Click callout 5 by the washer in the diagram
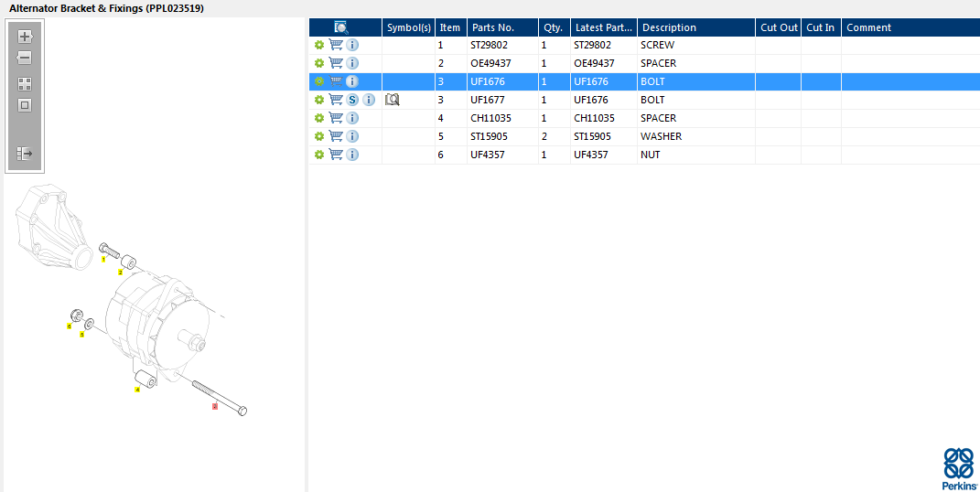Viewport: 980px width, 492px height. [81, 335]
